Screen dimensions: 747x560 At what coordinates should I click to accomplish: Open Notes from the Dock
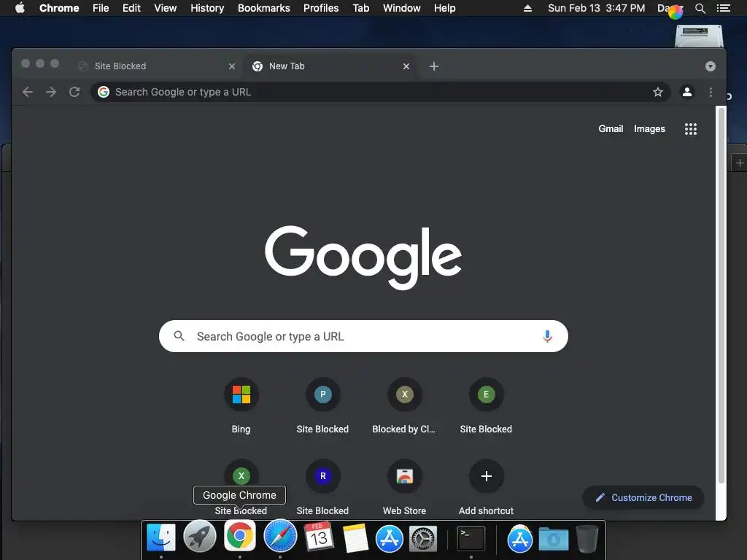pos(355,538)
